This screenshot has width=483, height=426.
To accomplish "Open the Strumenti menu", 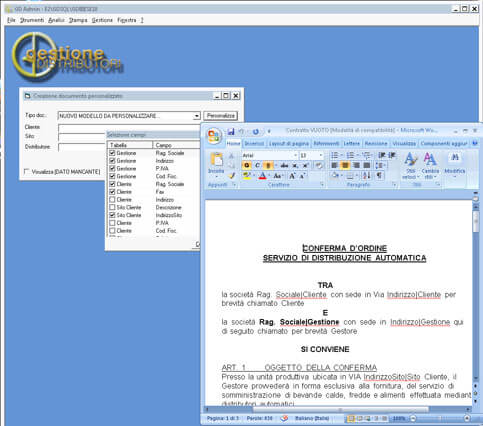I will [32, 20].
